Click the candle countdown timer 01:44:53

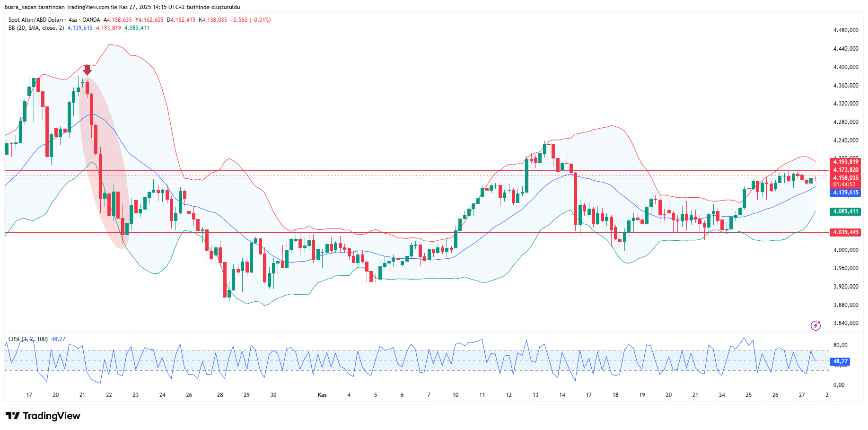pos(844,184)
